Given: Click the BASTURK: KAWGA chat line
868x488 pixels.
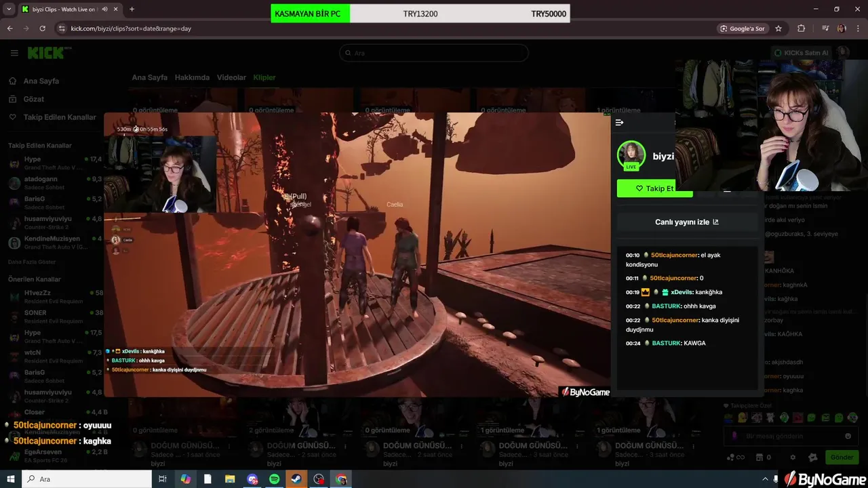Looking at the screenshot, I should point(666,343).
